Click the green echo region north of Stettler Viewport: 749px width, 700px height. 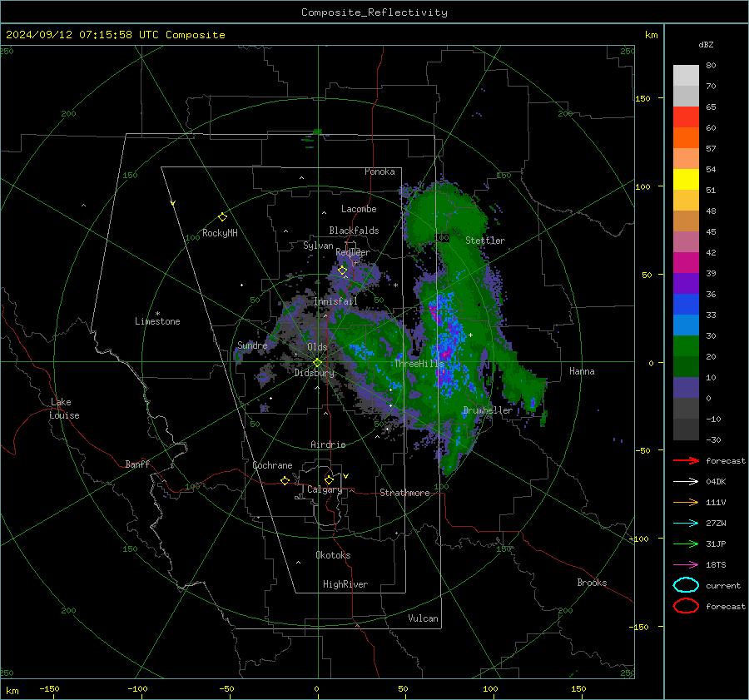pos(444,211)
